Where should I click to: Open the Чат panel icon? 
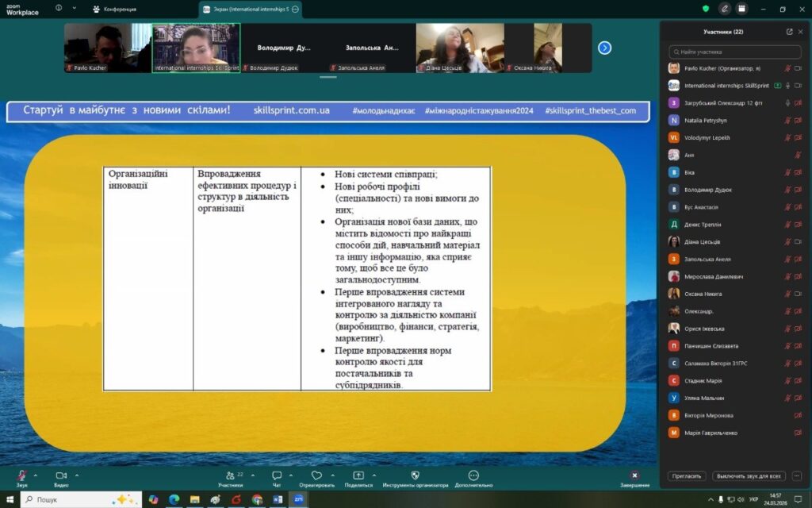277,475
